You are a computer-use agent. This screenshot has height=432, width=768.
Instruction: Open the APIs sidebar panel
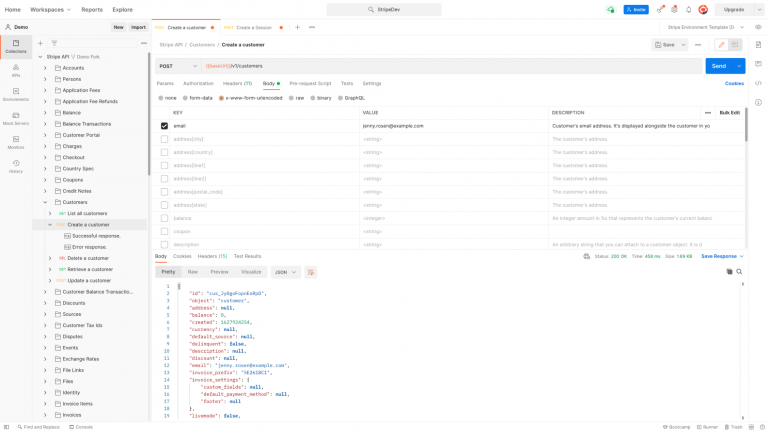click(16, 71)
